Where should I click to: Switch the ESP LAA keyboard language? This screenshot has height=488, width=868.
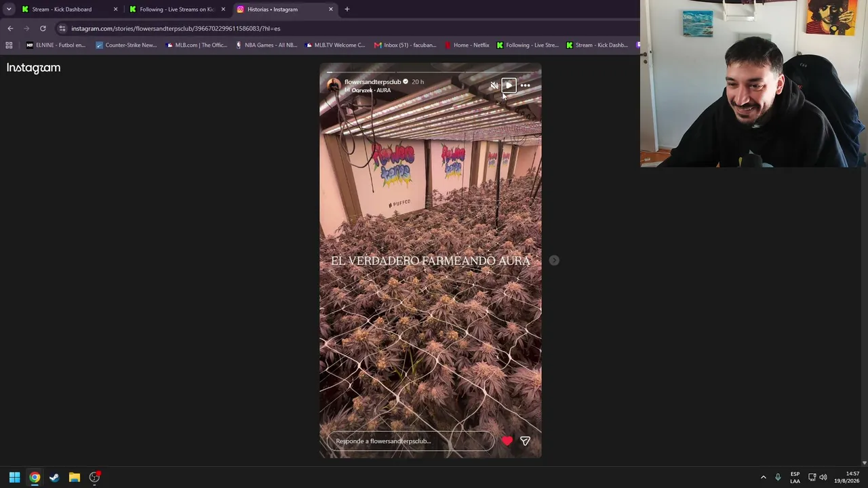[795, 477]
